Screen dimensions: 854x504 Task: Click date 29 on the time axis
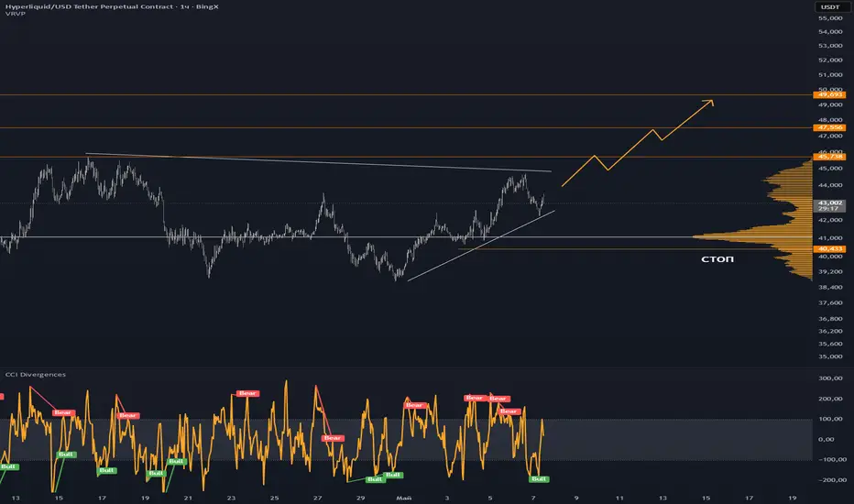point(360,498)
